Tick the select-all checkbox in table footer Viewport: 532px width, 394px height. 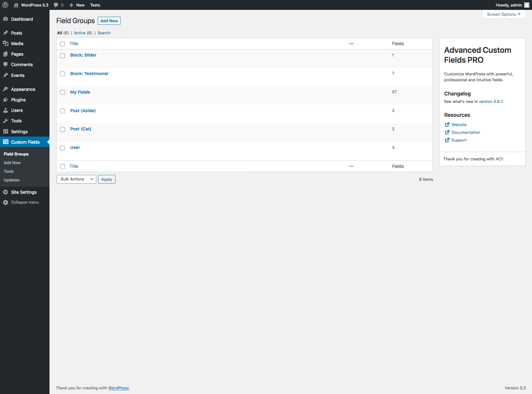[62, 167]
